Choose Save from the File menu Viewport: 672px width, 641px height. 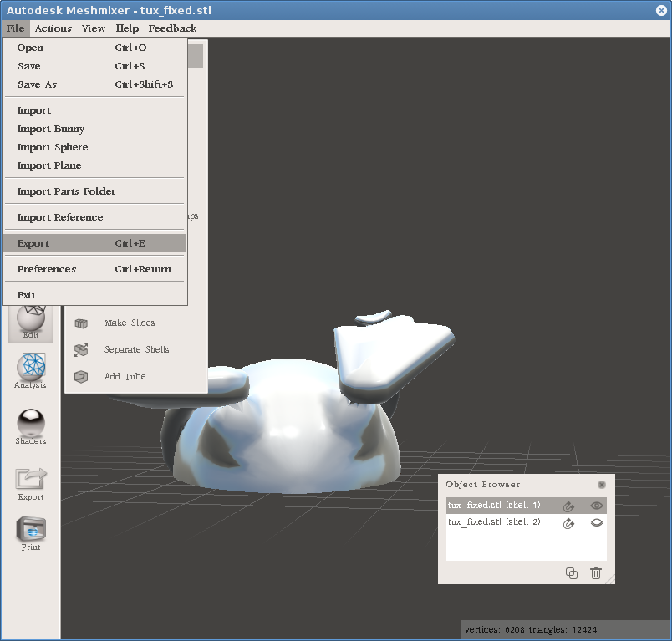[94, 66]
